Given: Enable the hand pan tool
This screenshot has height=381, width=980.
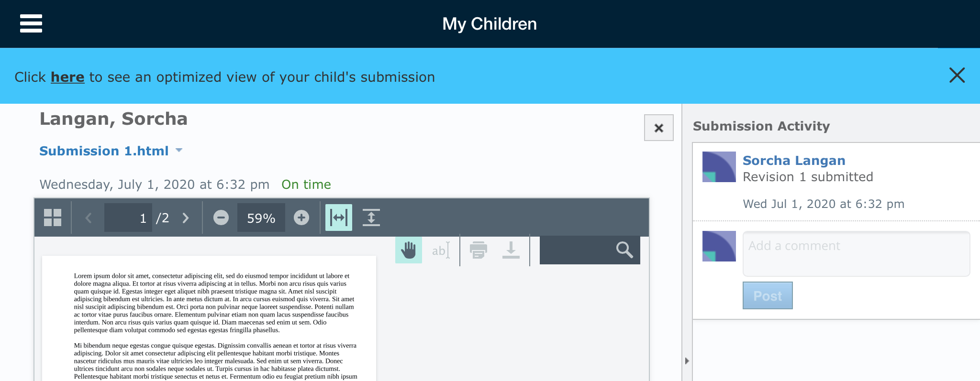Looking at the screenshot, I should [408, 250].
